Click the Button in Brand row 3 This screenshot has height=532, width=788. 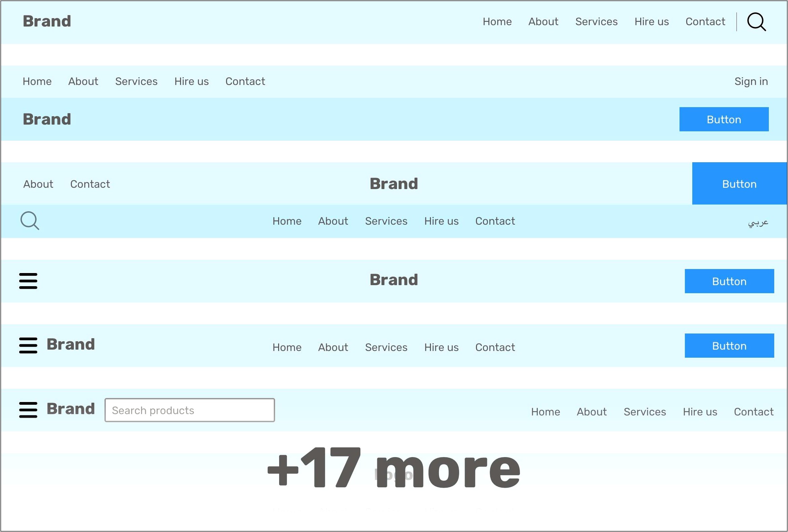(739, 183)
